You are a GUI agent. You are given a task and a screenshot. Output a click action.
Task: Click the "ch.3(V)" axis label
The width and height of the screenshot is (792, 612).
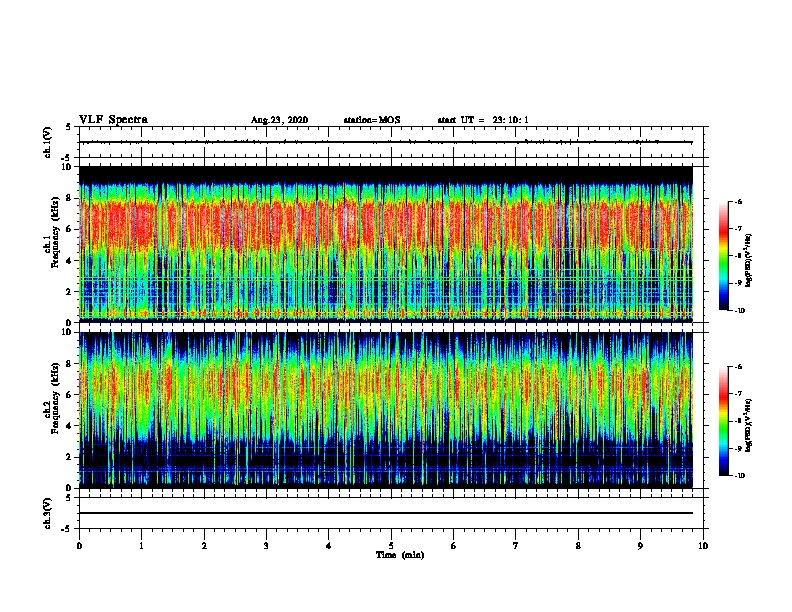point(48,513)
